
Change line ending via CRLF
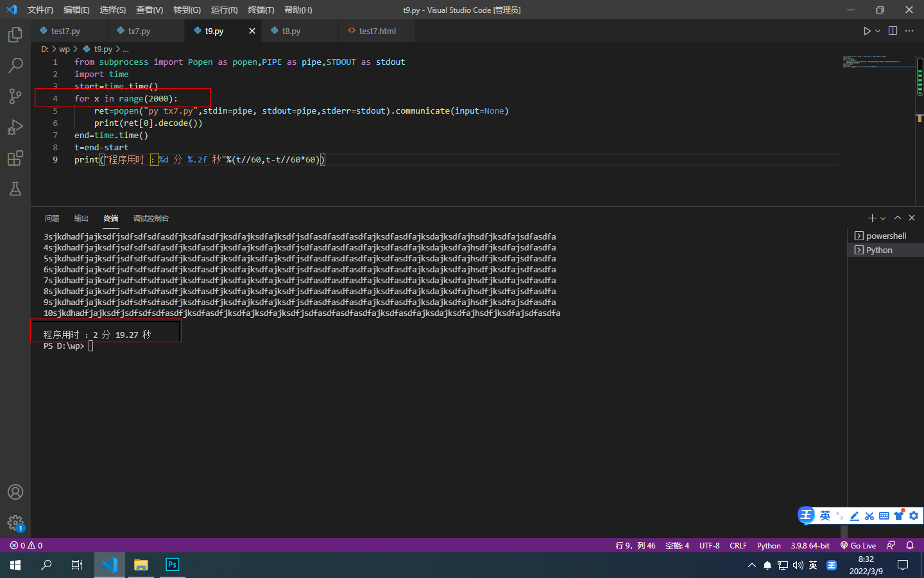pyautogui.click(x=738, y=545)
